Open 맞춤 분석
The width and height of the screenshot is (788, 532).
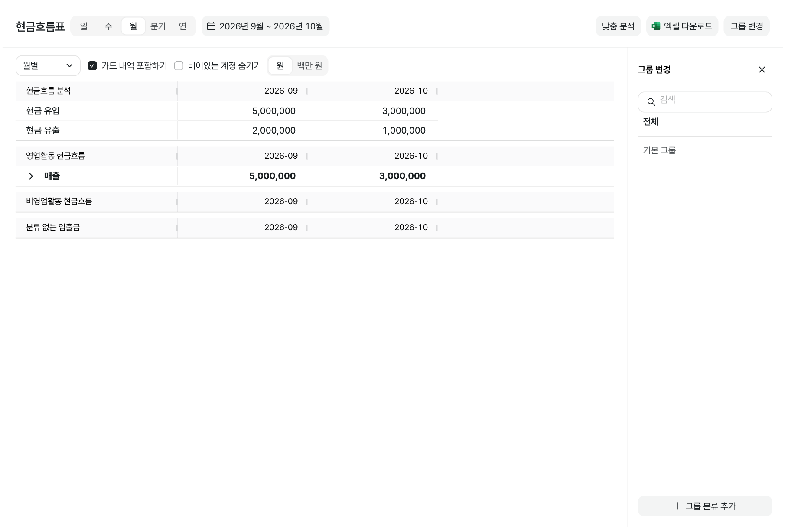(618, 26)
